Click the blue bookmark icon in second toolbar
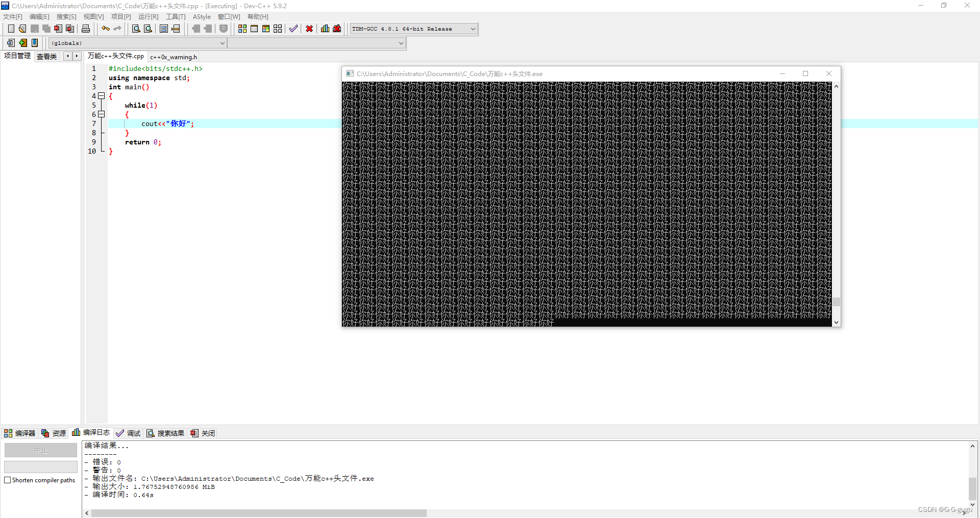The height and width of the screenshot is (518, 980). click(35, 43)
